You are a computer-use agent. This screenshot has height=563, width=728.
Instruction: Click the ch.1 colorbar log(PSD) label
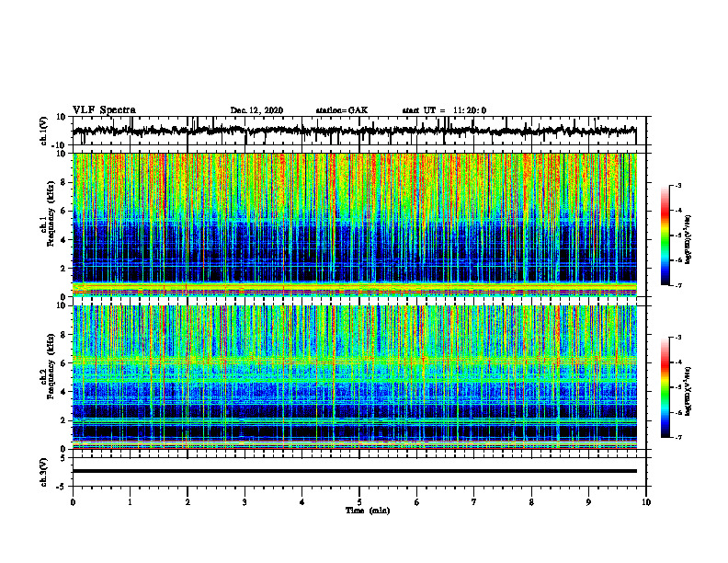point(688,240)
